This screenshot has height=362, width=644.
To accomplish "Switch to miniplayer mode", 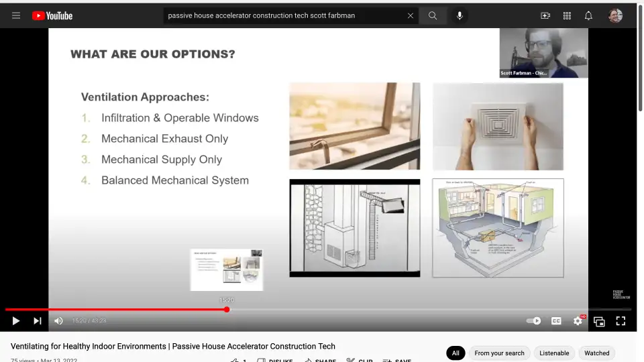I will click(599, 321).
